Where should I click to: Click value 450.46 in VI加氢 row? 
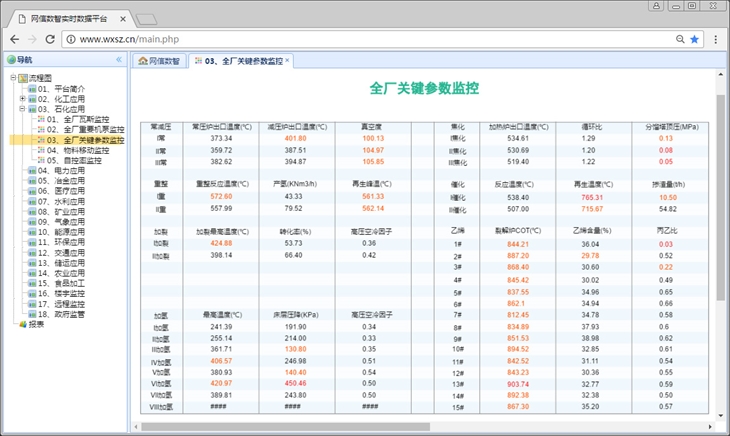(x=295, y=383)
